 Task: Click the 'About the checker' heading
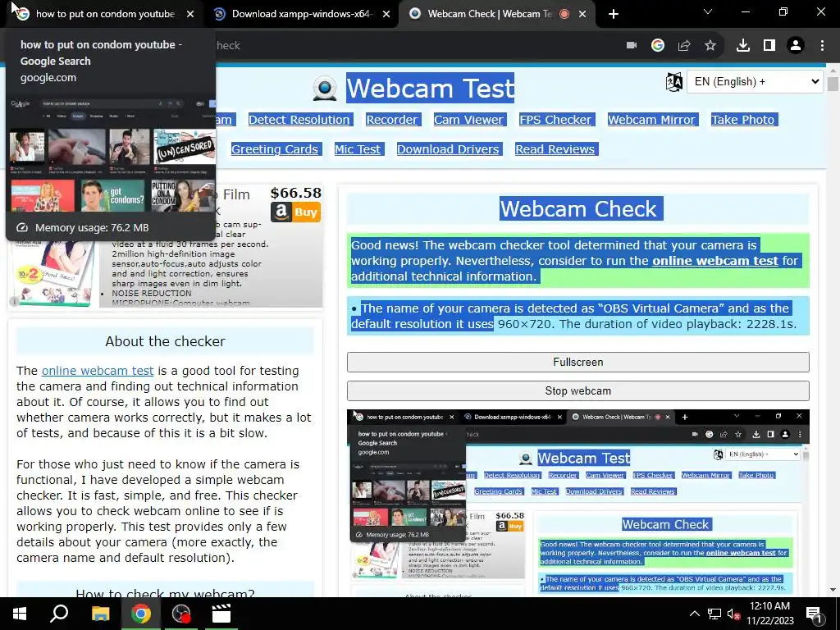tap(165, 341)
